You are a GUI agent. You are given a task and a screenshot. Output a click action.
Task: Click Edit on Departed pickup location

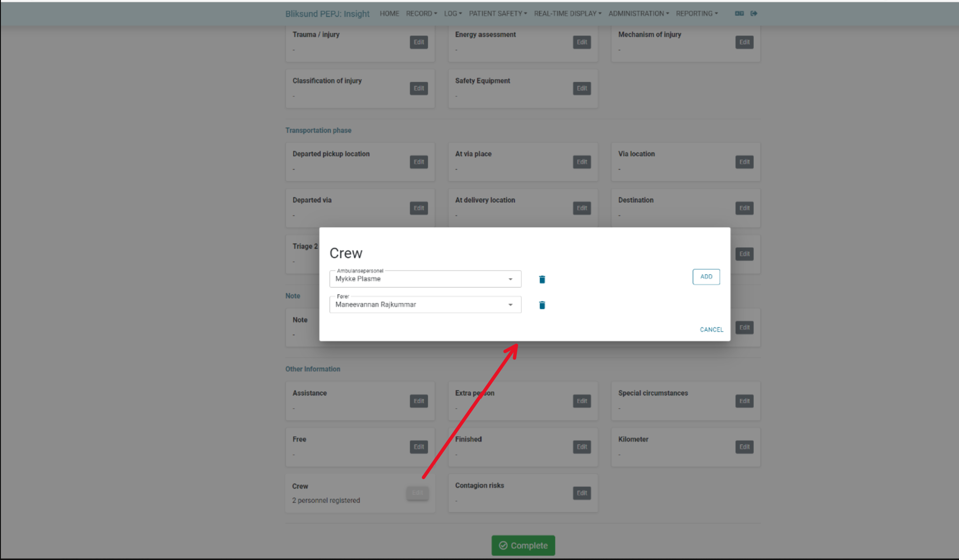point(419,162)
